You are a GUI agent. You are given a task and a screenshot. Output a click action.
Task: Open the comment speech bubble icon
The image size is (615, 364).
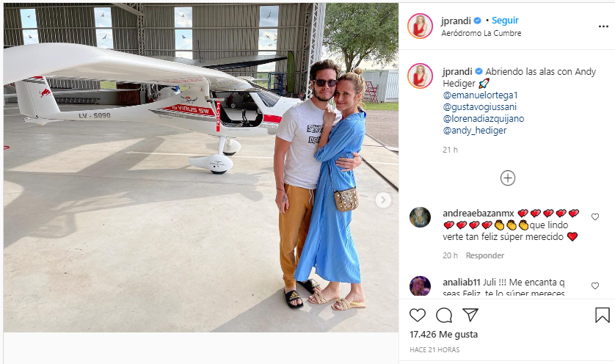(444, 315)
